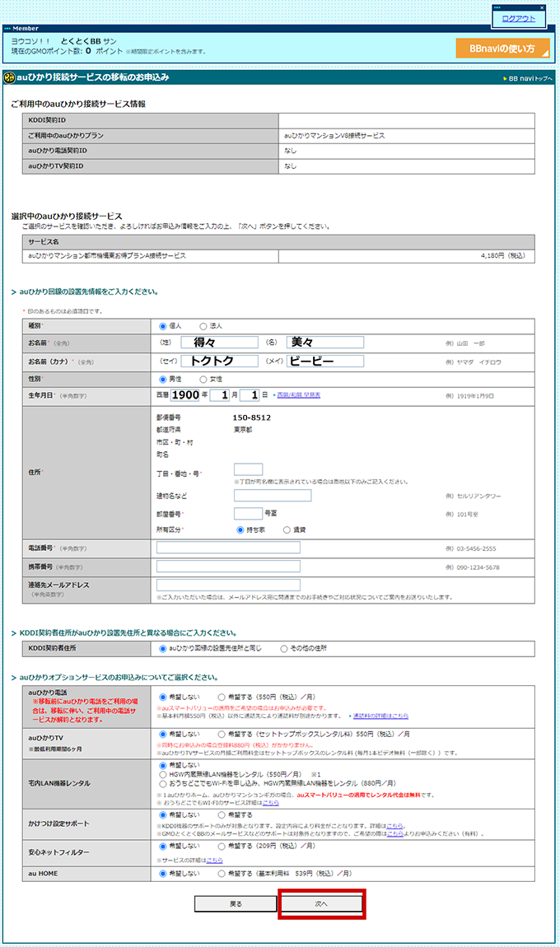
Task: Choose その他の住所 for KDDI contractor address
Action: coord(285,649)
